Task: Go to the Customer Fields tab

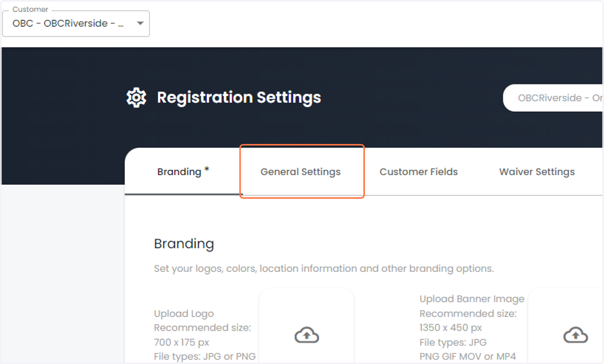Action: (x=419, y=172)
